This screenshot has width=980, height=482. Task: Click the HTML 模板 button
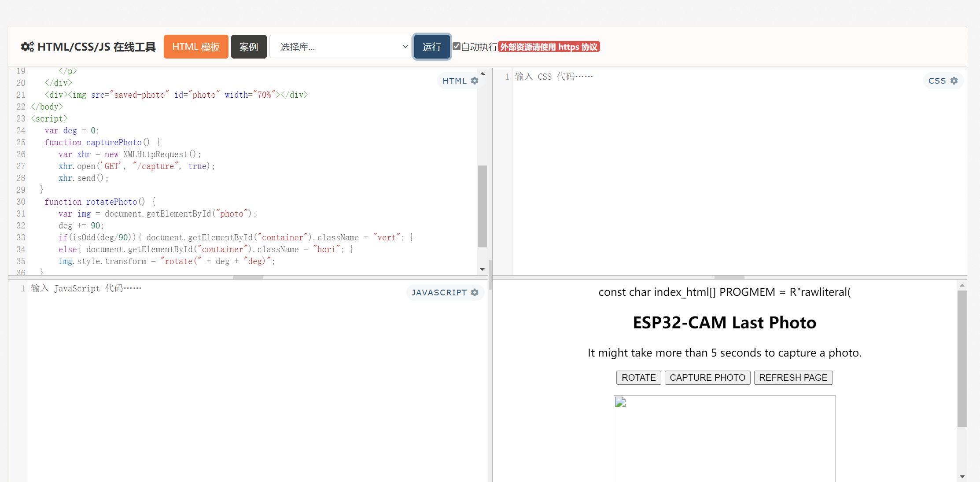[x=196, y=47]
